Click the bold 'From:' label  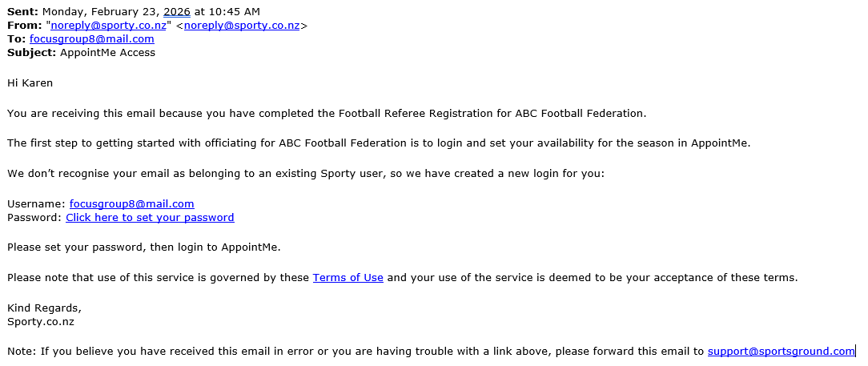pyautogui.click(x=24, y=25)
